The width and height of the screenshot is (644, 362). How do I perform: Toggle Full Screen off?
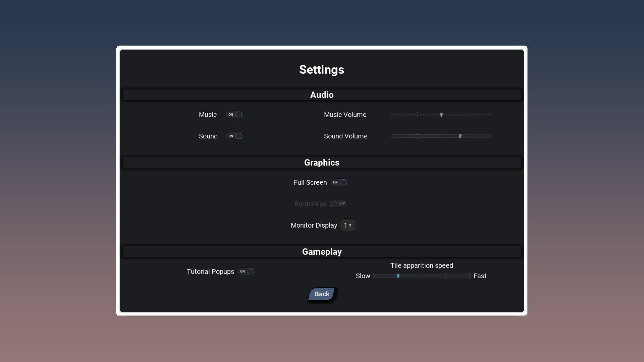pyautogui.click(x=339, y=182)
